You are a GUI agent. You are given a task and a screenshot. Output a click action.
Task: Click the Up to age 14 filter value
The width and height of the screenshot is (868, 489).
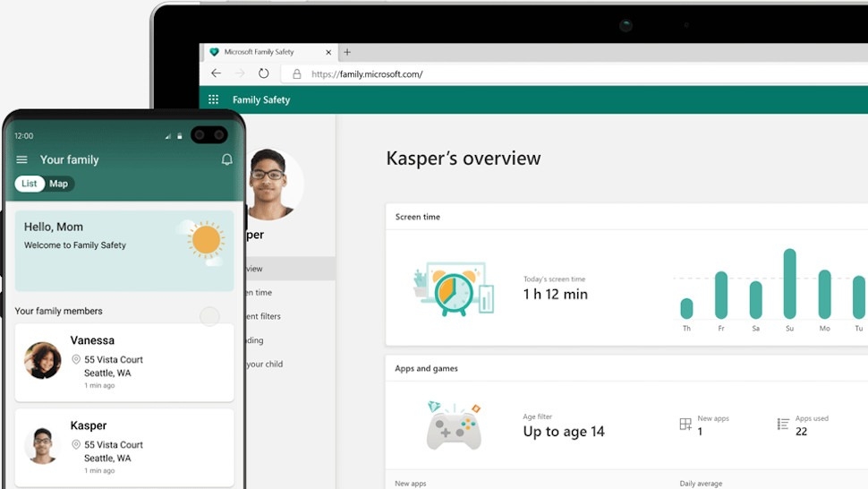pyautogui.click(x=564, y=432)
